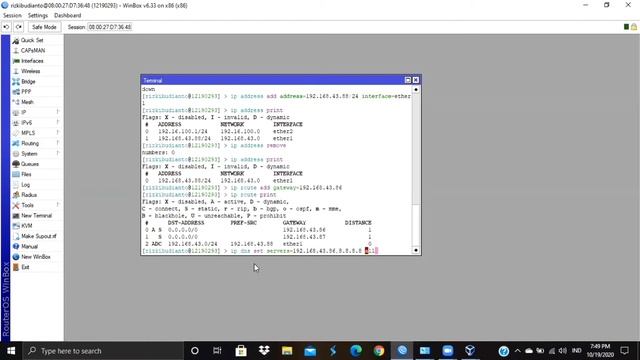Open the volume control in tray

point(563,351)
